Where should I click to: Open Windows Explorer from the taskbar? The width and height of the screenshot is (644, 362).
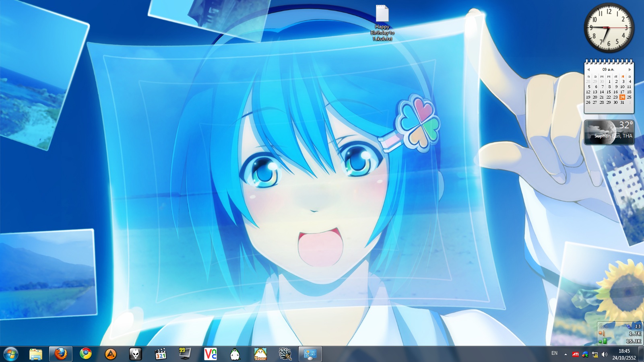36,354
